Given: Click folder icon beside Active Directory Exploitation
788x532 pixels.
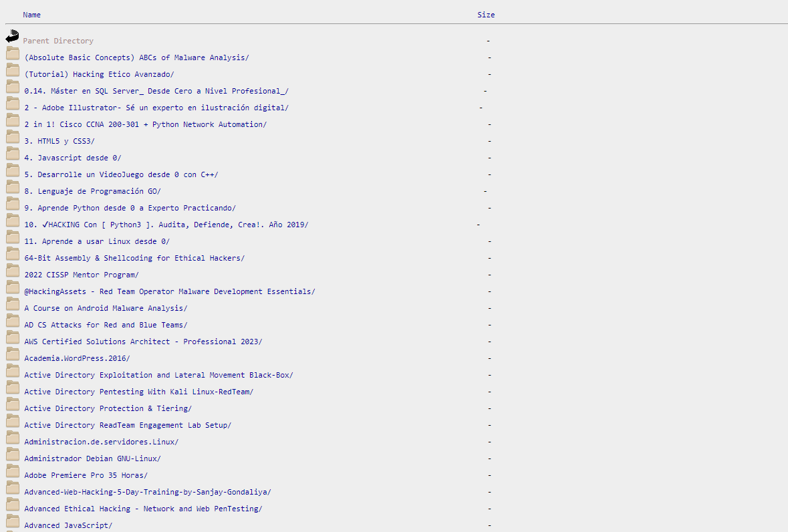Looking at the screenshot, I should (x=13, y=371).
